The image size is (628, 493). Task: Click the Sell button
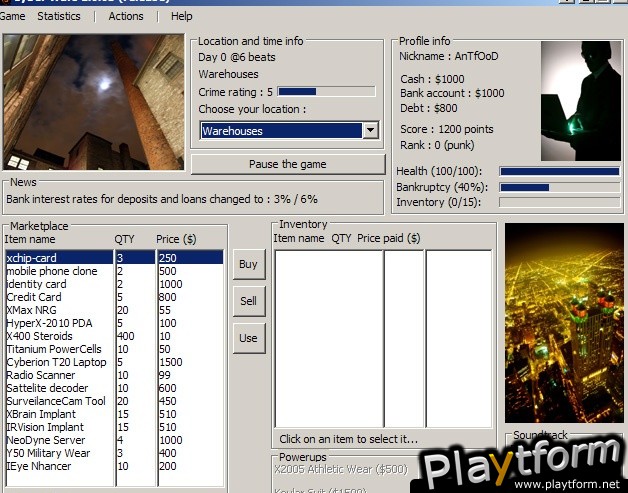(248, 301)
